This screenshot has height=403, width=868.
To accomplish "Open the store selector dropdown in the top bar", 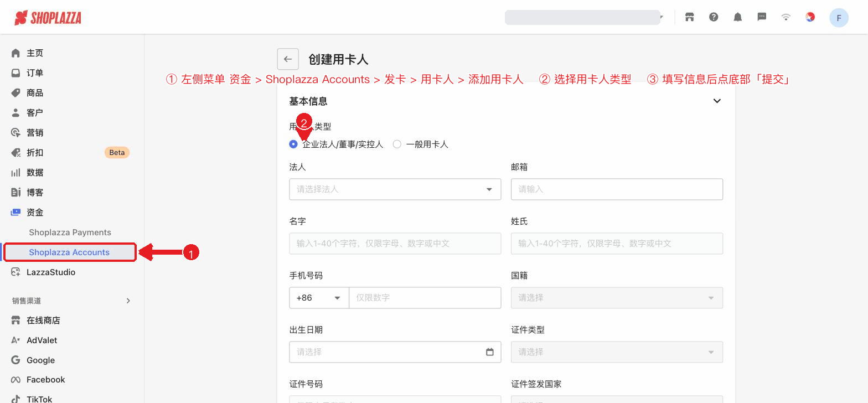I will [585, 17].
